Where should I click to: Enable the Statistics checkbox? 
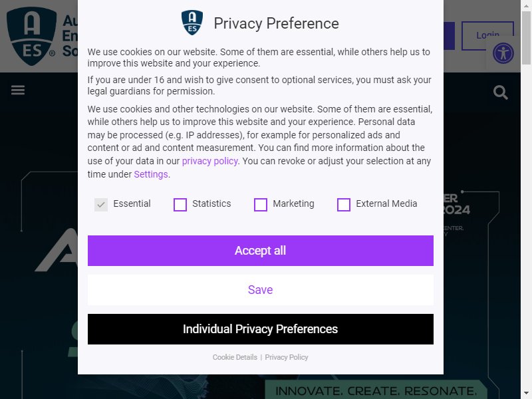[180, 205]
